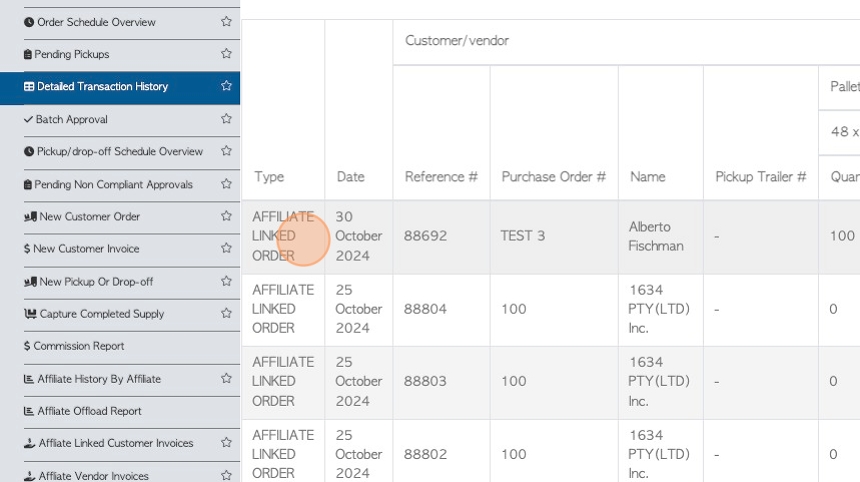Select reference number 88804
This screenshot has height=482, width=860.
click(425, 309)
